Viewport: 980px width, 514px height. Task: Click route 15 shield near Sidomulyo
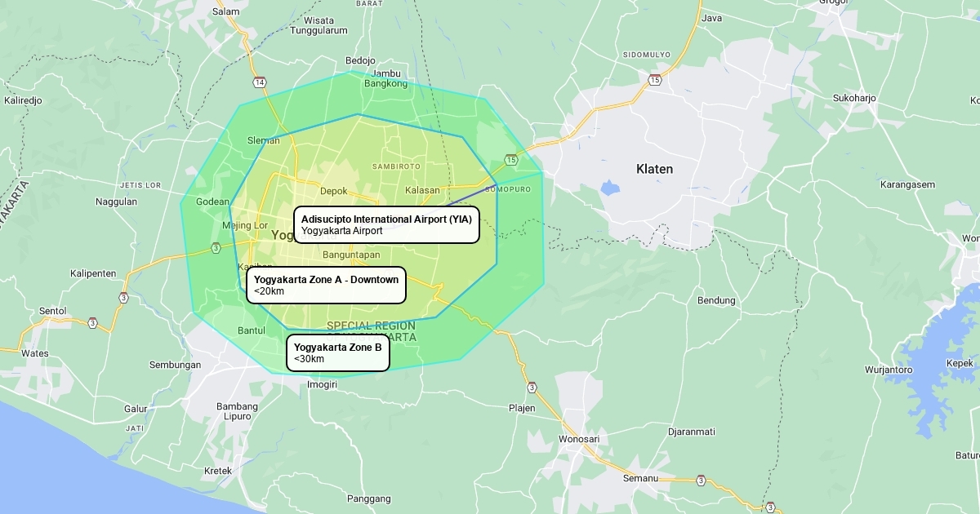coord(655,79)
